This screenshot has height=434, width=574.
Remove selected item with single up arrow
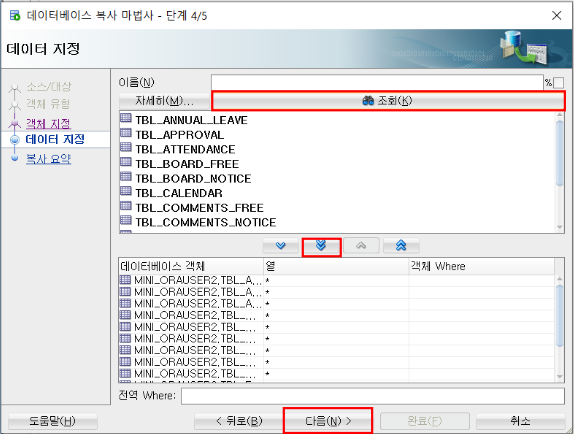pyautogui.click(x=361, y=246)
